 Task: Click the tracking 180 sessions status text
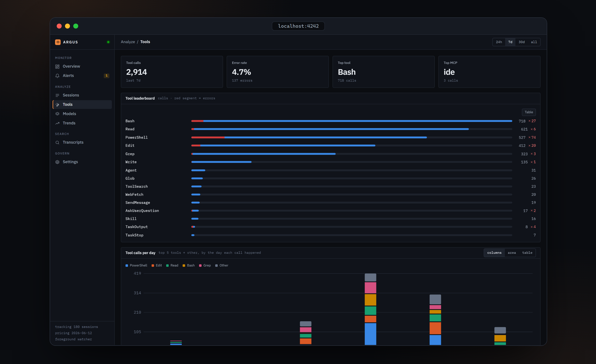(76, 327)
